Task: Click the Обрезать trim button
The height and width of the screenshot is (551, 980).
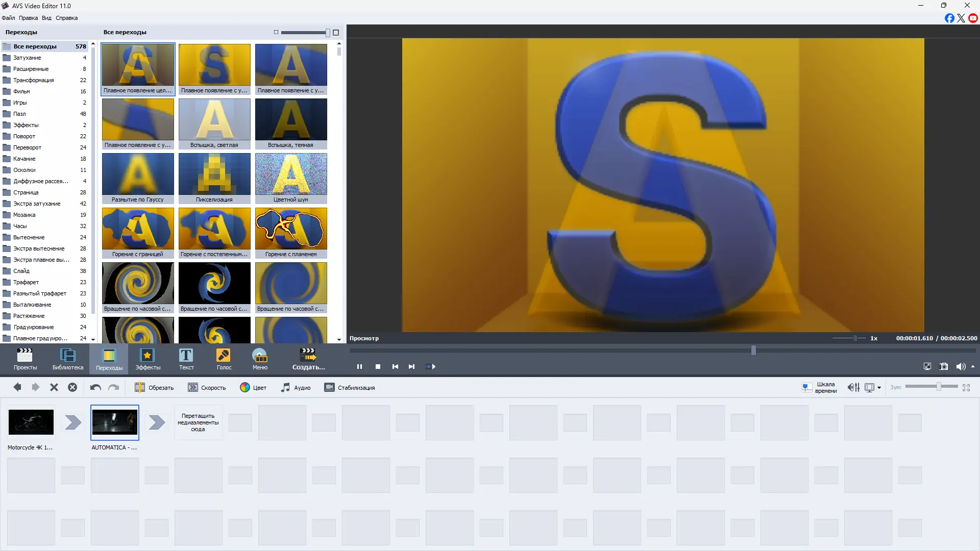Action: point(154,388)
